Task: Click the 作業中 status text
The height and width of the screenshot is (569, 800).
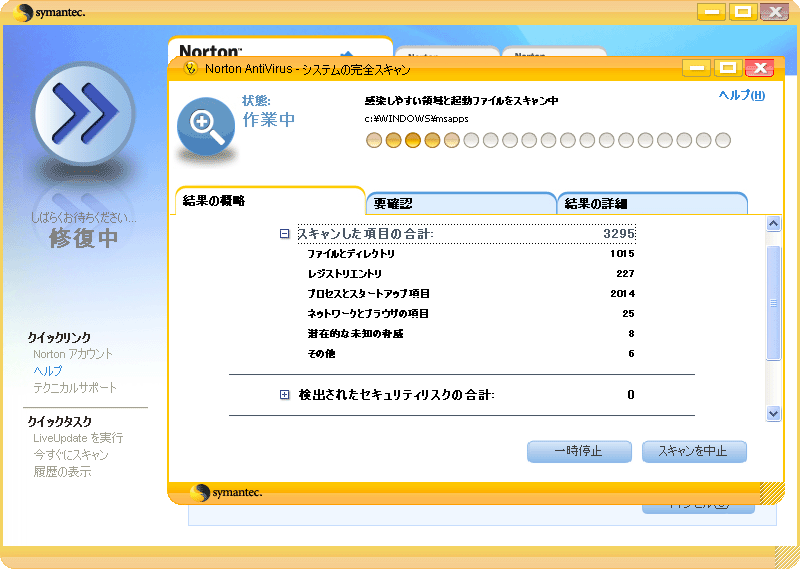Action: 269,119
